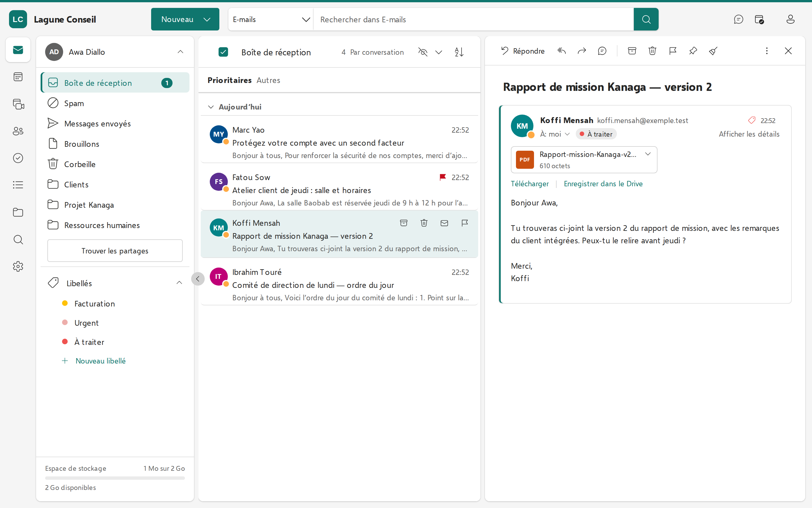Mark Koffi Mensah message as unread
This screenshot has height=508, width=812.
pyautogui.click(x=444, y=223)
